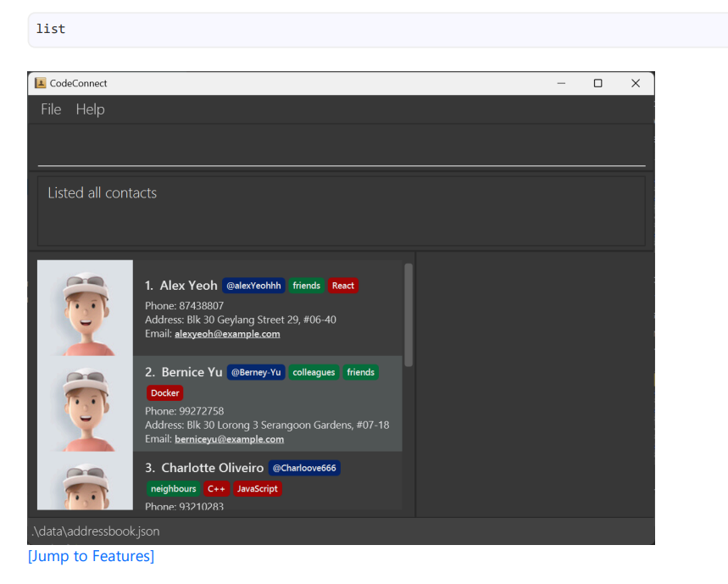Click the 'Listed all contacts' result message
The width and height of the screenshot is (728, 584).
(103, 193)
